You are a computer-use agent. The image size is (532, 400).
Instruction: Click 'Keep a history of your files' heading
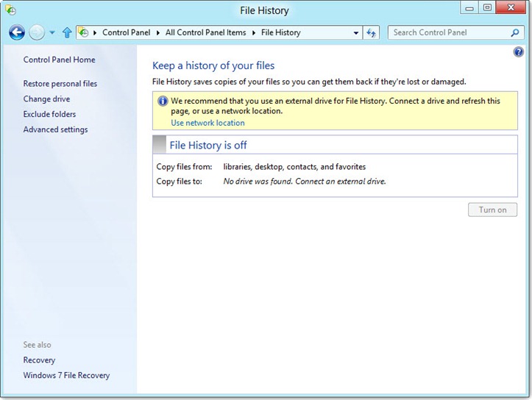[x=213, y=65]
